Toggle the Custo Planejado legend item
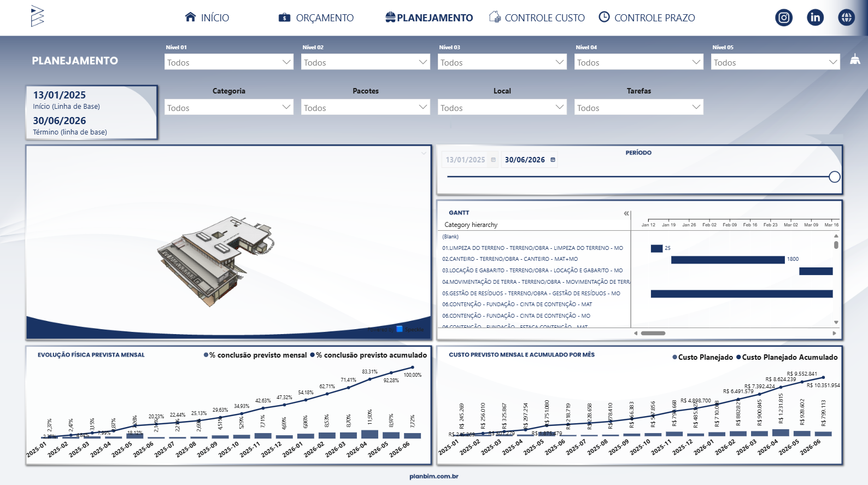 [702, 358]
